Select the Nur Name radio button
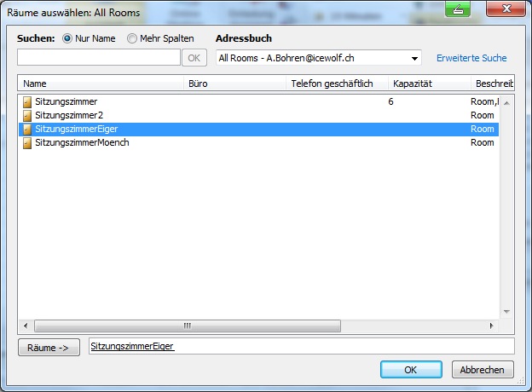The image size is (532, 392). coord(67,38)
